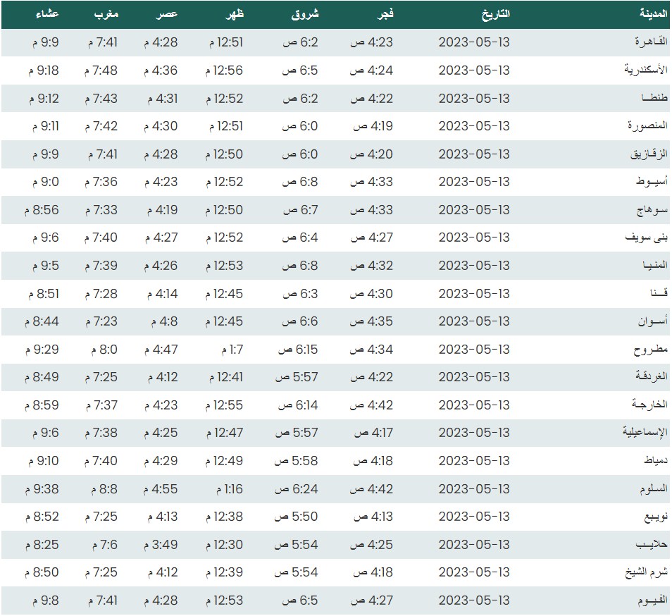Click Fajr time 4:19 ص for المنصورة

tap(370, 126)
